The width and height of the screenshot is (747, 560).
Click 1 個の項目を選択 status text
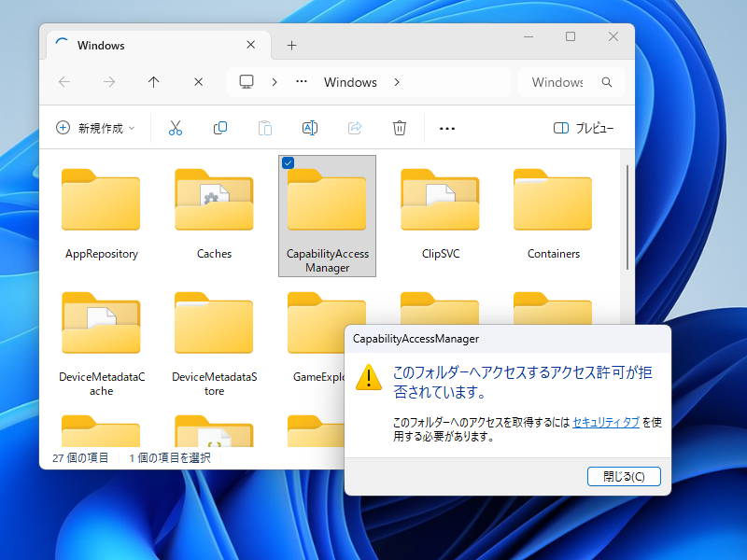point(170,457)
